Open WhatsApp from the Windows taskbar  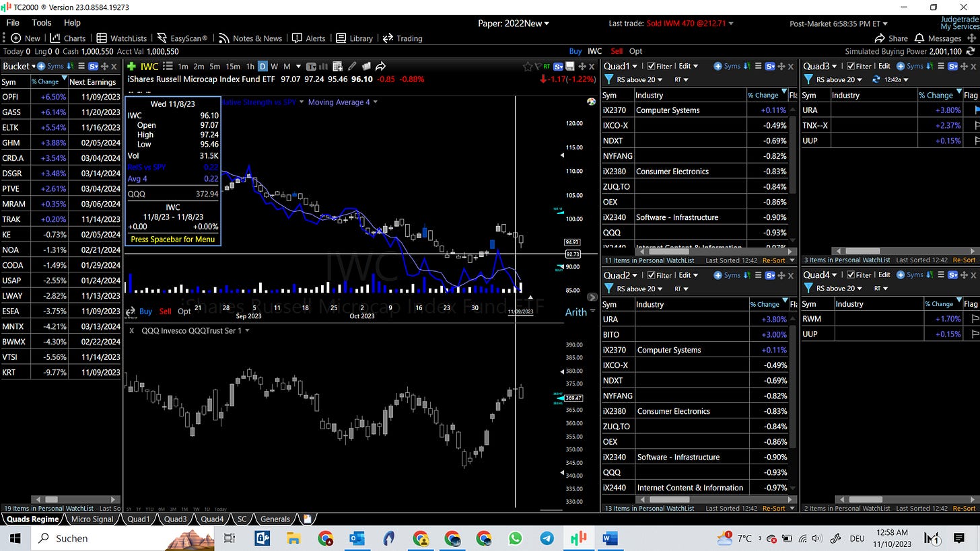point(515,538)
